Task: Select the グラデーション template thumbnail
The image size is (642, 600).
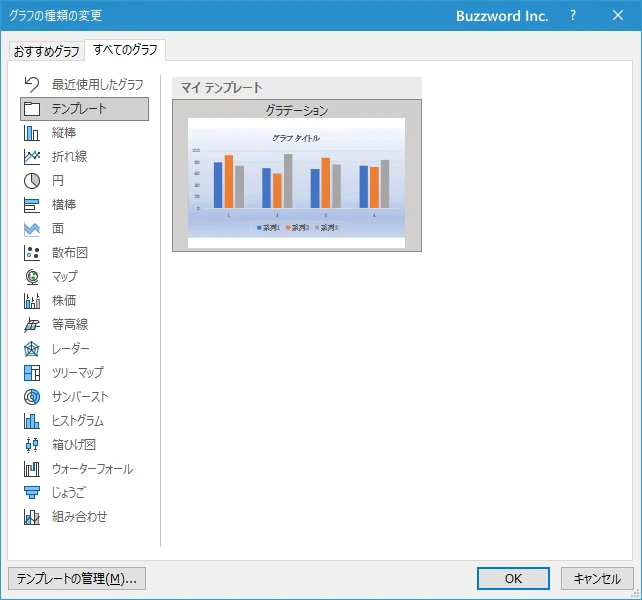Action: pyautogui.click(x=296, y=181)
